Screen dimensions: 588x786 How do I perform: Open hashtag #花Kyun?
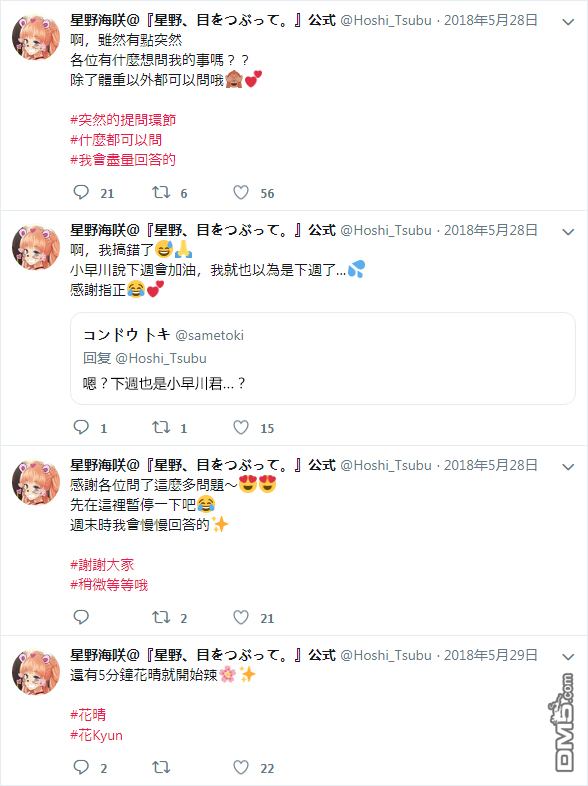coord(96,735)
